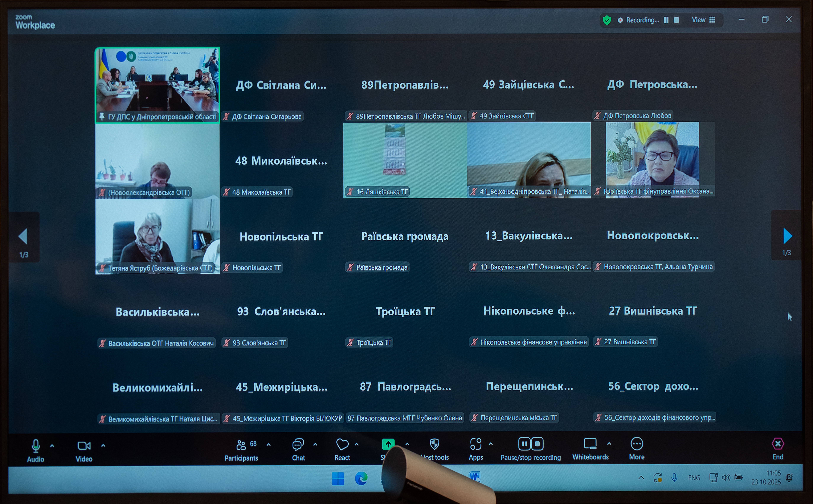Pause the recording in top bar
813x504 pixels.
click(x=666, y=20)
